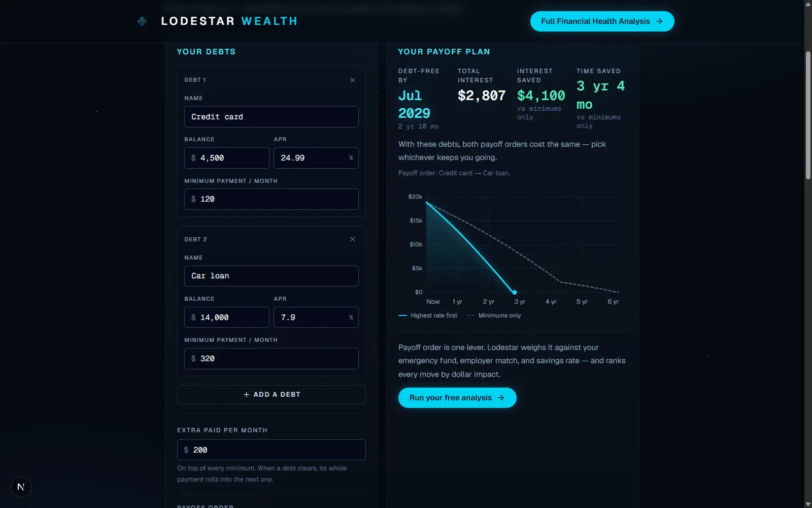Open the Next.js dev tools badge

(x=21, y=487)
